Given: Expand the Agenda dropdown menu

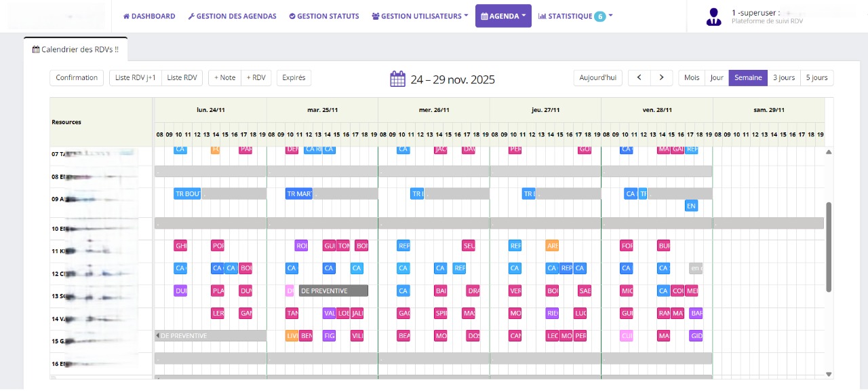Looking at the screenshot, I should point(503,16).
